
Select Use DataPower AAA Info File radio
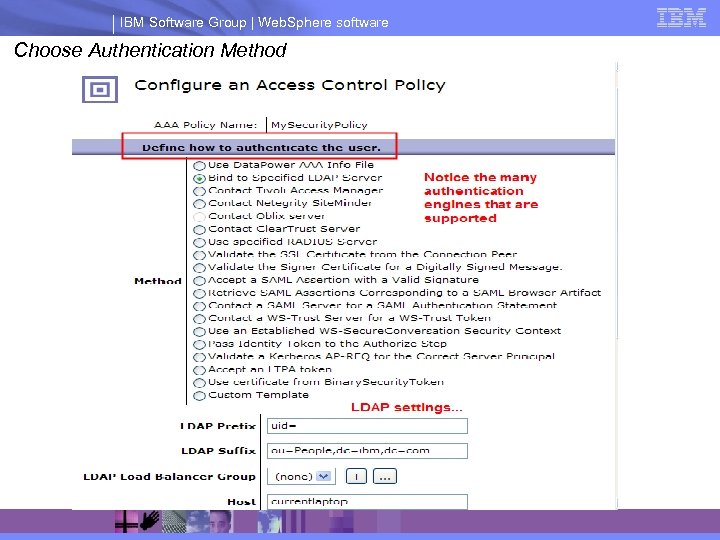tap(199, 165)
